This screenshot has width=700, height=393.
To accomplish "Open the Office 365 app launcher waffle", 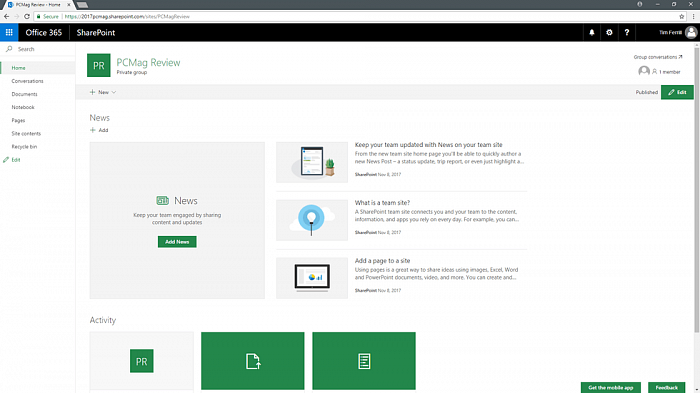I will pos(9,32).
